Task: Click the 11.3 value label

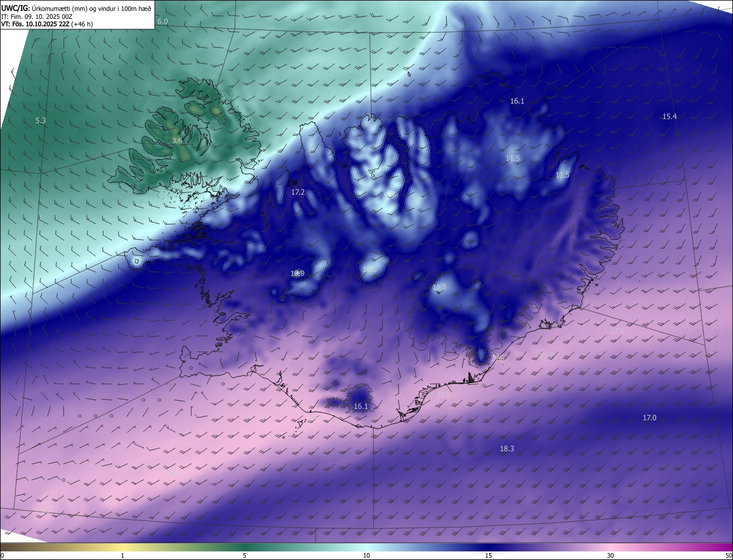Action: pos(439,287)
